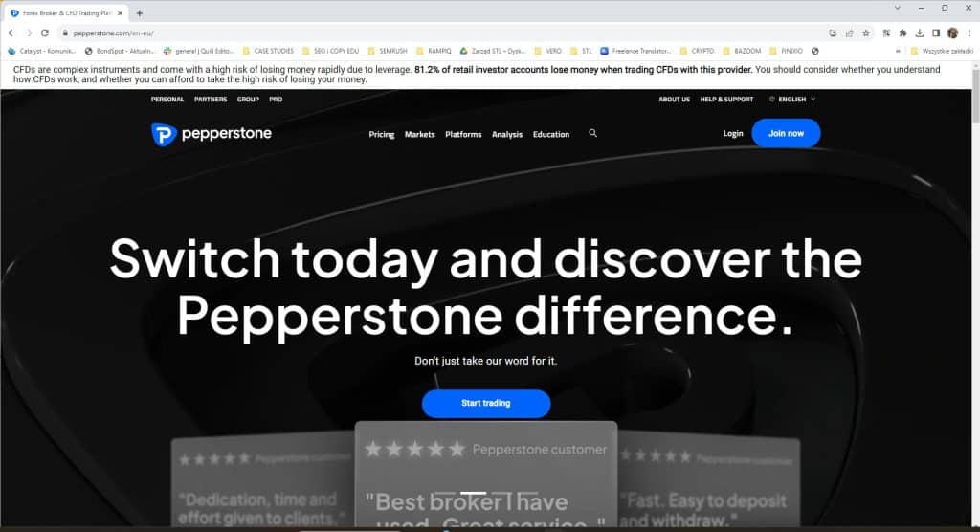
Task: Open the browser downloads icon
Action: click(x=919, y=33)
